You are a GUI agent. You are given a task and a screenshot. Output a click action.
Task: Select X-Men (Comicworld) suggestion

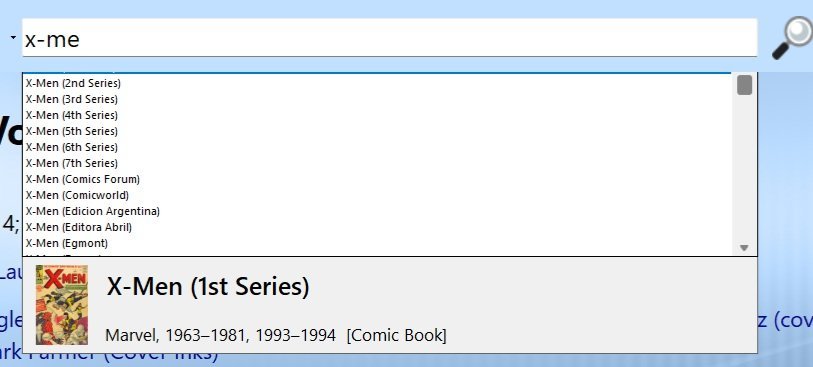(x=377, y=195)
